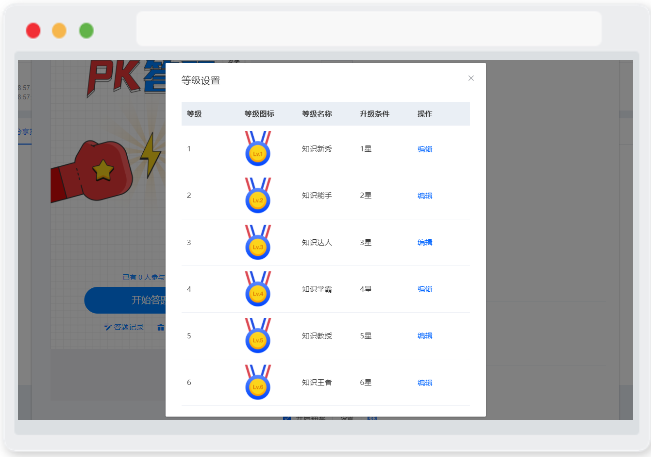651x457 pixels.
Task: Edit level 6 row
Action: click(x=425, y=383)
